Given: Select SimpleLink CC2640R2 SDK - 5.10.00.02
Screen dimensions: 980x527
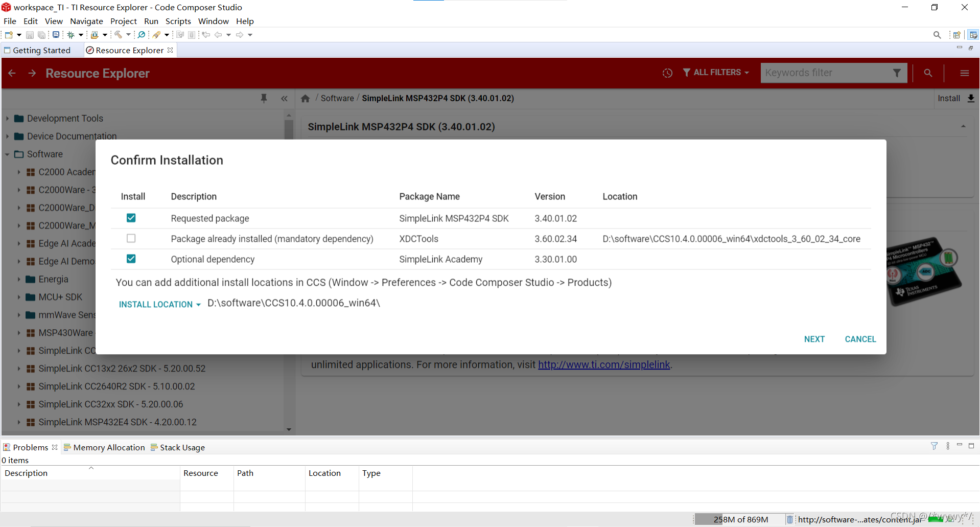Looking at the screenshot, I should 116,386.
